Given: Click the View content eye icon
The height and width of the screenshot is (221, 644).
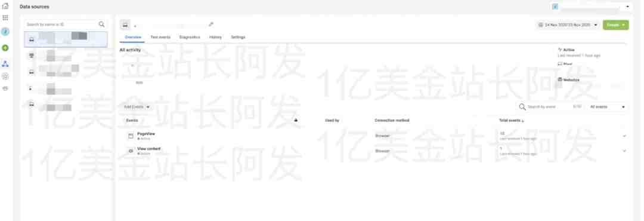Looking at the screenshot, I should coord(131,151).
